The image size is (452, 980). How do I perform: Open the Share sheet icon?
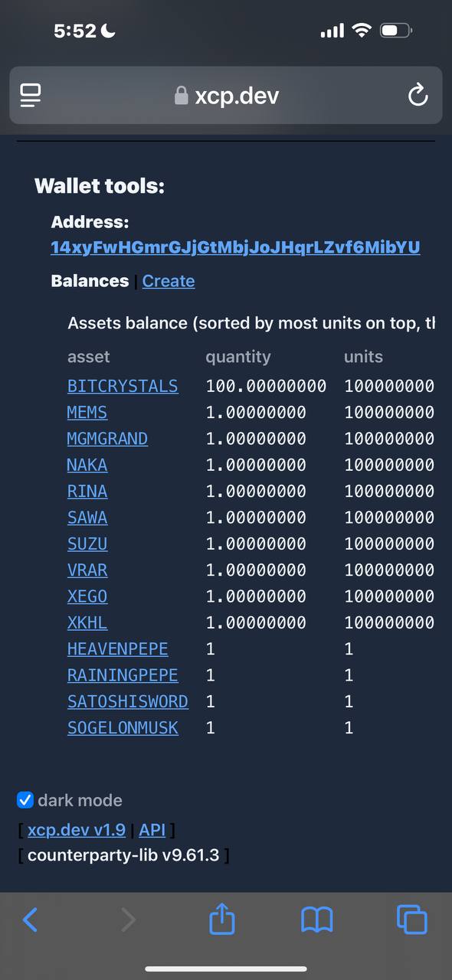221,918
